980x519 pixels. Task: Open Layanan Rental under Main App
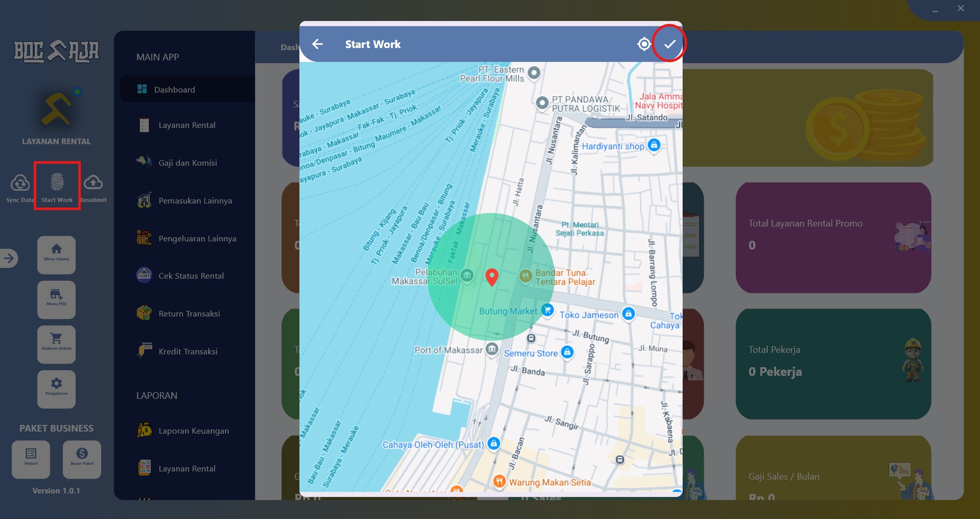coord(187,125)
